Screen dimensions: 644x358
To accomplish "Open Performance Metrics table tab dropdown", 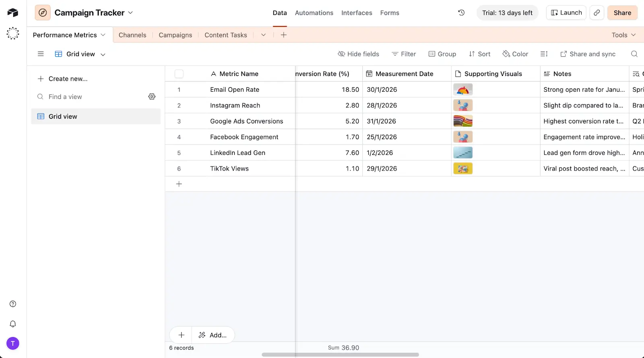I will [103, 35].
